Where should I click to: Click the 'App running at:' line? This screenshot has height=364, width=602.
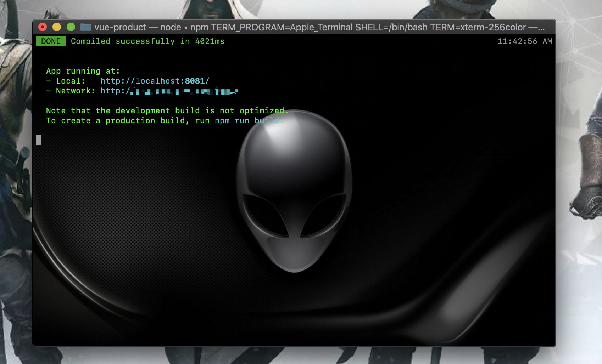pos(83,71)
